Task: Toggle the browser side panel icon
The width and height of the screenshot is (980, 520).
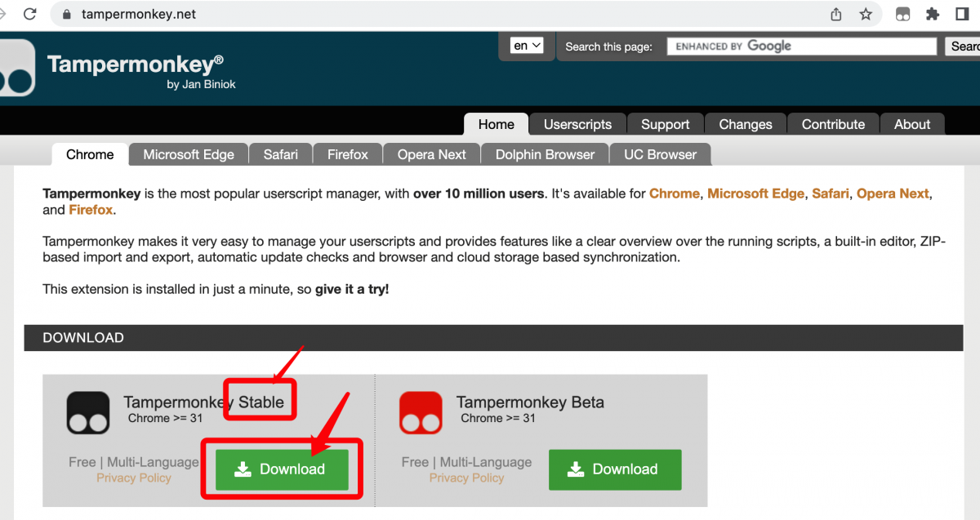Action: (x=962, y=14)
